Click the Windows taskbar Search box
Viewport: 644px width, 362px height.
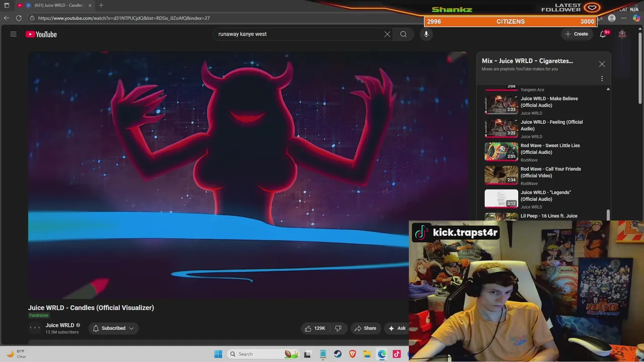pos(262,354)
